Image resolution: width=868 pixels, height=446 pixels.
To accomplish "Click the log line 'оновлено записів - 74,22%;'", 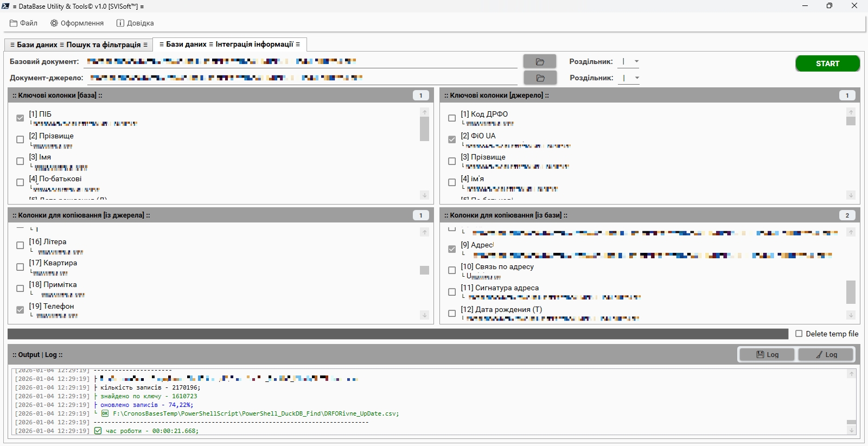I will coord(146,405).
